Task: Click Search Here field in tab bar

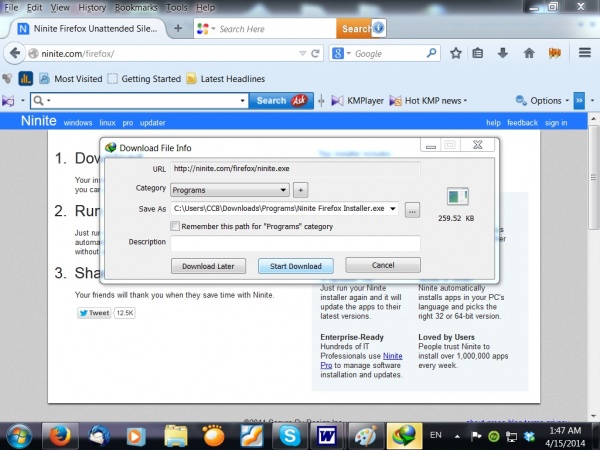Action: tap(276, 29)
